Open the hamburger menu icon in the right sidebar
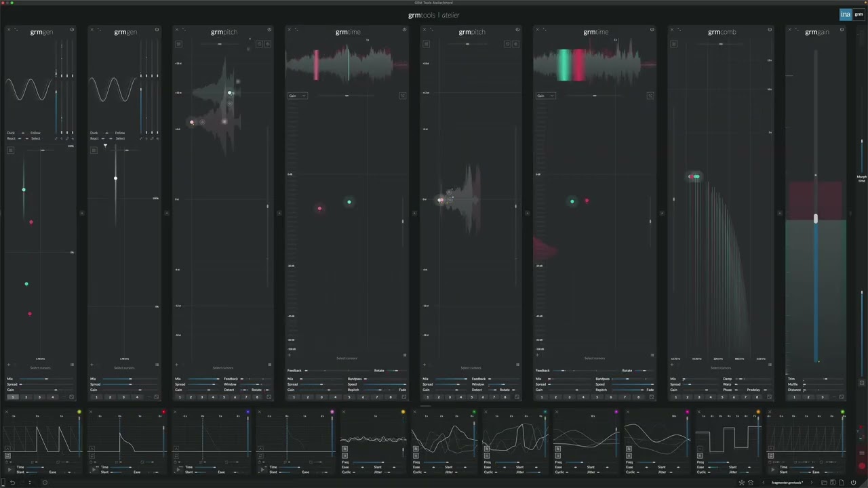Image resolution: width=868 pixels, height=488 pixels. click(x=862, y=453)
